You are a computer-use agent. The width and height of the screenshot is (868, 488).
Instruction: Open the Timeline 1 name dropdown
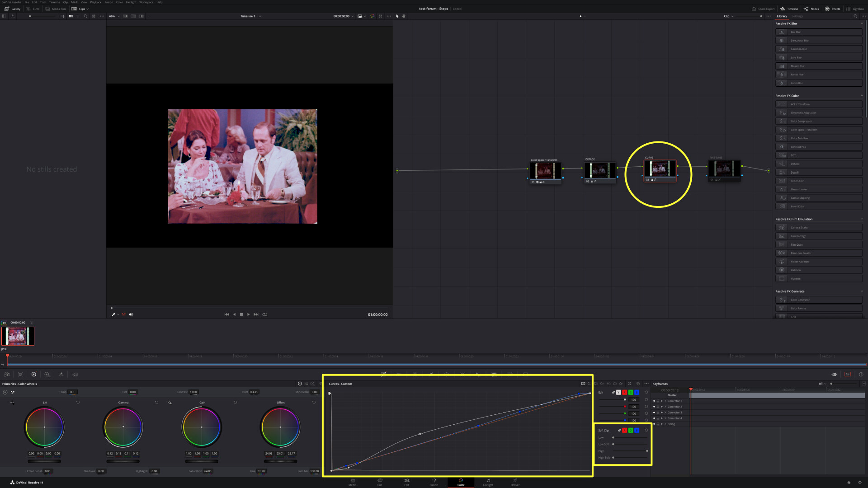click(259, 16)
